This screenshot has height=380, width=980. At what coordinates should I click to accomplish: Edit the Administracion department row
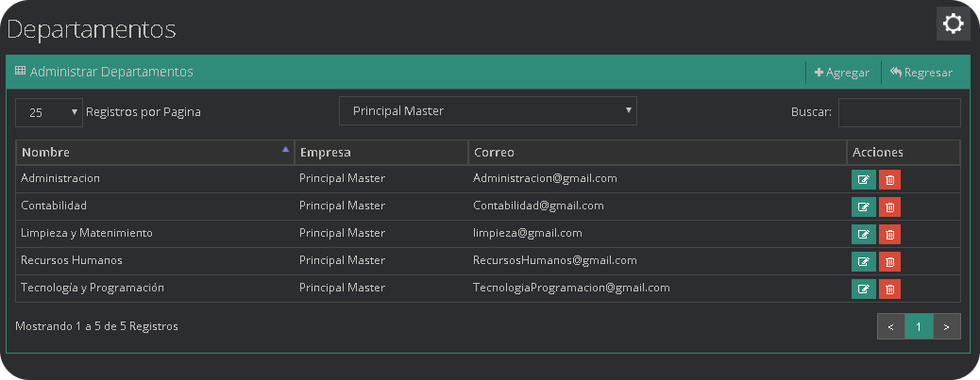[x=863, y=179]
